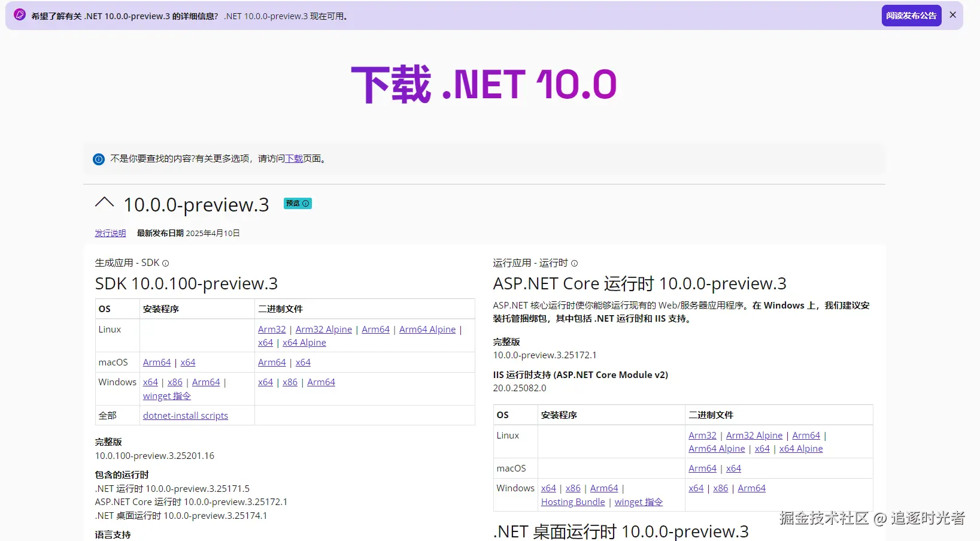Image resolution: width=980 pixels, height=541 pixels.
Task: Close the announcement banner with the X
Action: click(x=952, y=15)
